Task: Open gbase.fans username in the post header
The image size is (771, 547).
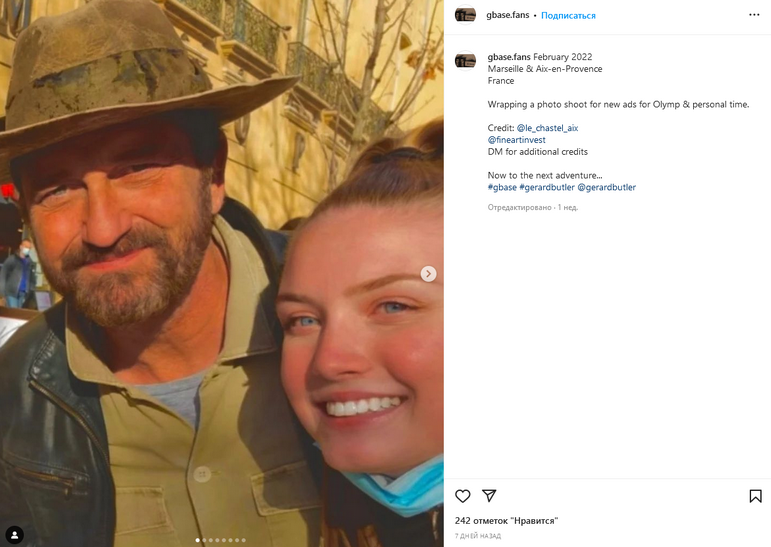Action: coord(507,16)
